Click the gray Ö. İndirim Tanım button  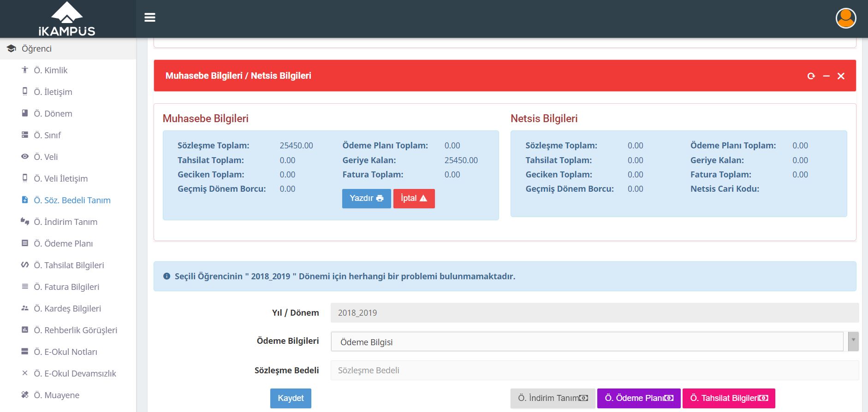pyautogui.click(x=553, y=398)
